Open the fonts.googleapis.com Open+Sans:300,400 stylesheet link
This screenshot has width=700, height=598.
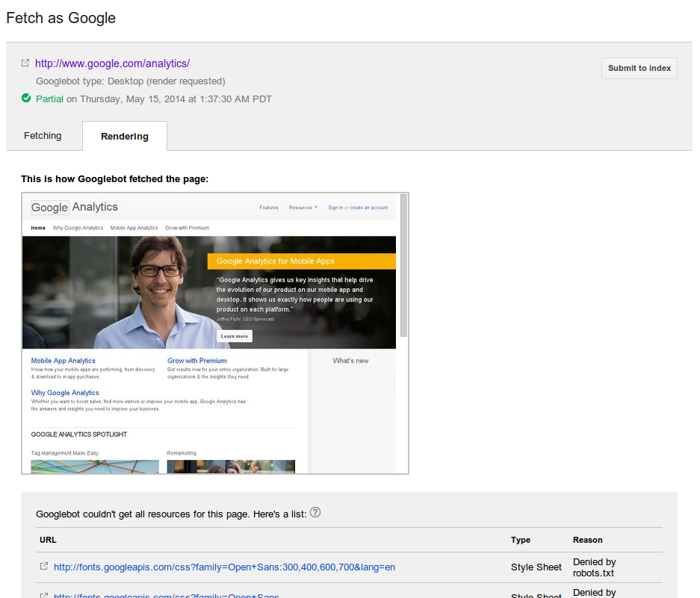225,567
